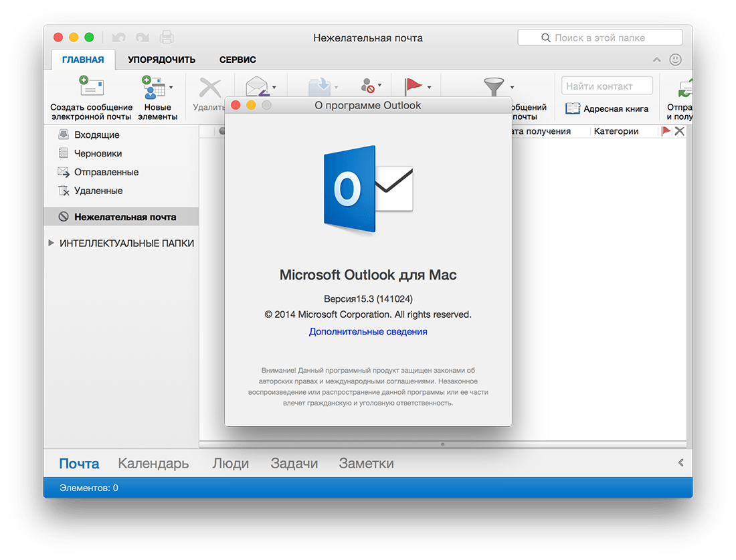Open the Junk mail dropdown arrow
The height and width of the screenshot is (560, 736).
coord(380,86)
